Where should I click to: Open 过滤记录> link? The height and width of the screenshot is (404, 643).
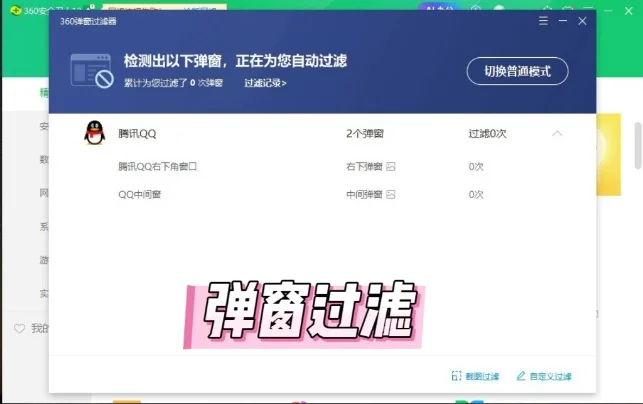pos(265,83)
